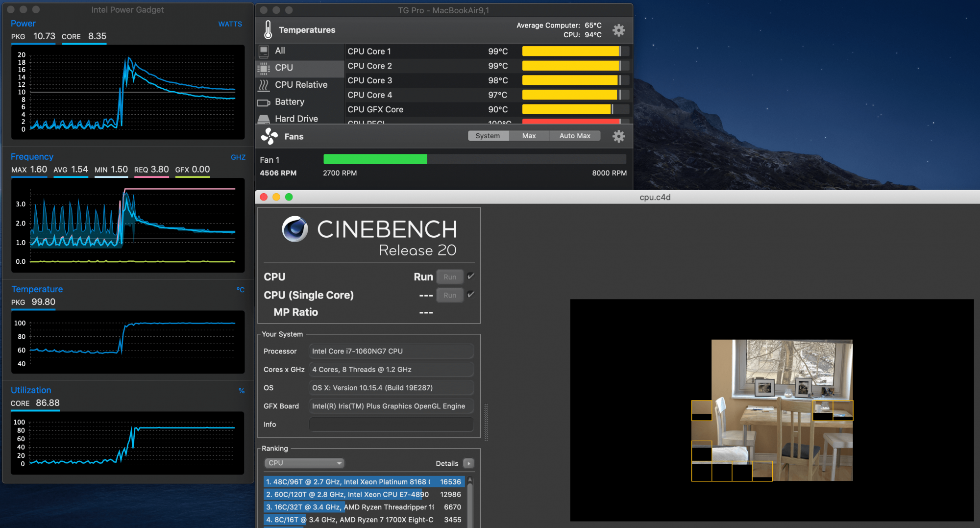
Task: Click the Cinebench logo icon
Action: pyautogui.click(x=294, y=229)
